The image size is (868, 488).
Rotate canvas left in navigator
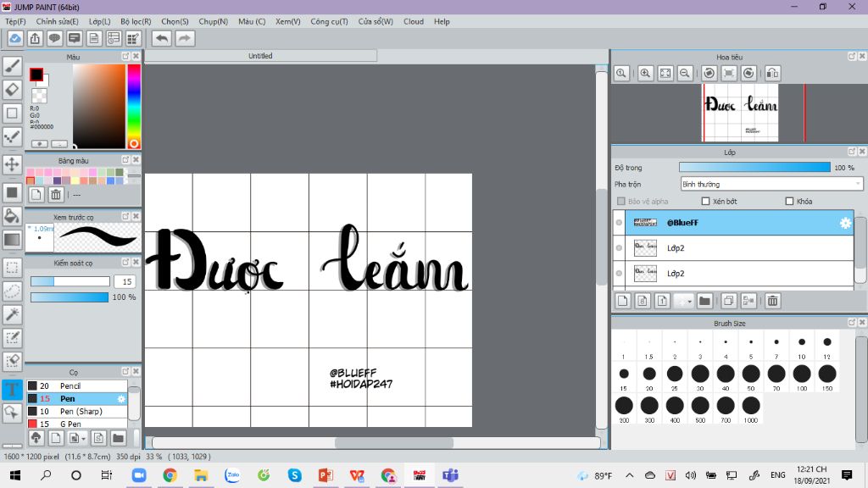(x=709, y=73)
